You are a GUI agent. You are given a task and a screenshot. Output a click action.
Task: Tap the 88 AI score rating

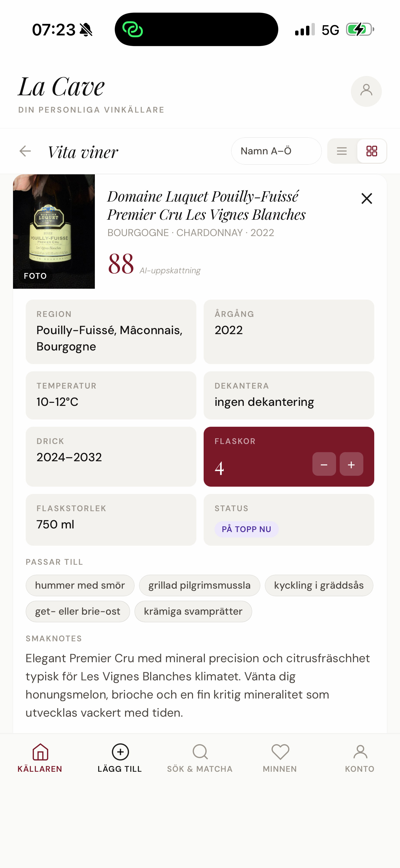coord(121,264)
